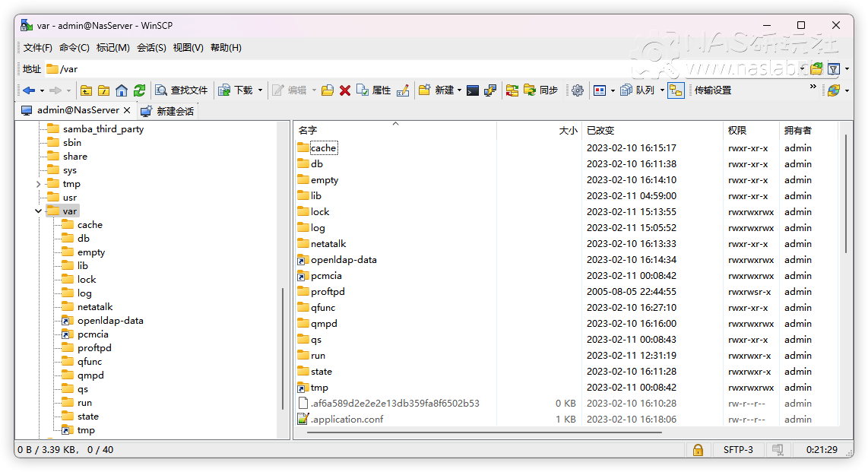Click SFTP-3 protocol in the status bar

pos(738,450)
